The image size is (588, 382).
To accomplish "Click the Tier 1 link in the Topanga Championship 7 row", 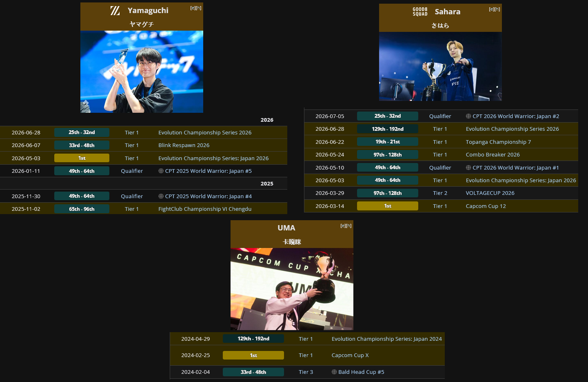I will point(440,142).
